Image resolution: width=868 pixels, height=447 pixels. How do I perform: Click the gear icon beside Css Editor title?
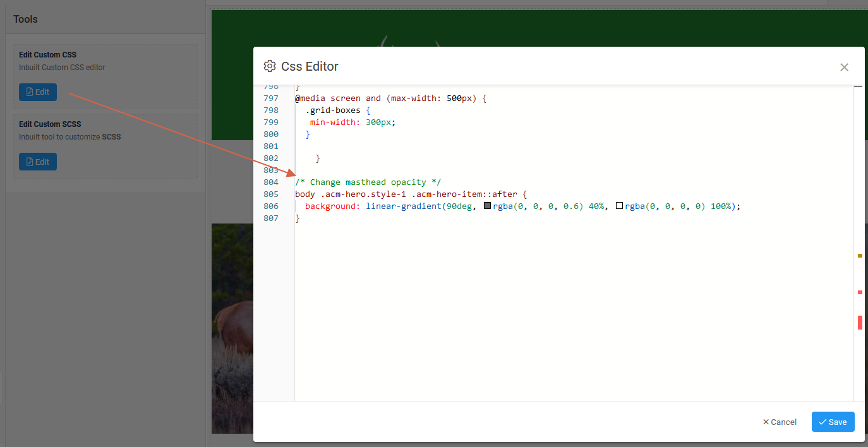[x=270, y=66]
